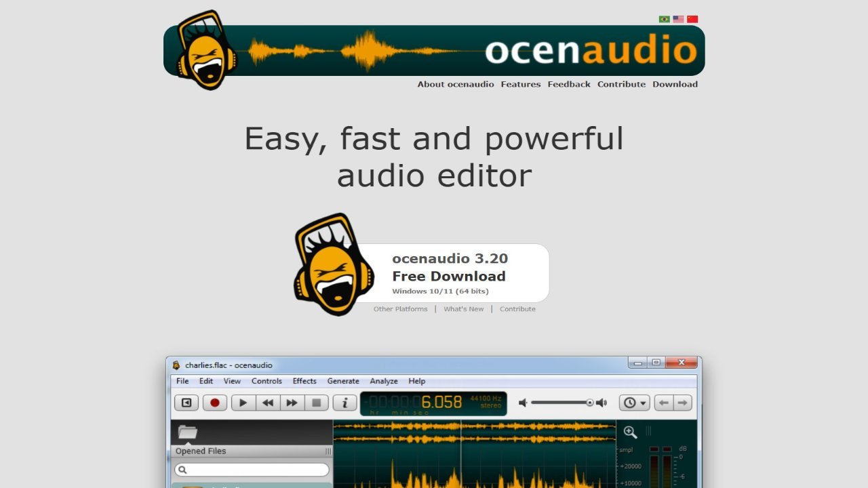This screenshot has width=868, height=488.
Task: Click the volume slider knob
Action: tap(590, 403)
